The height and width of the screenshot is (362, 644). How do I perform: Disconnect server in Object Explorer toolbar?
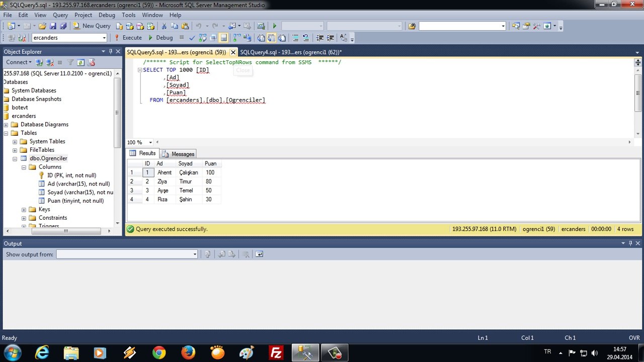tap(50, 62)
